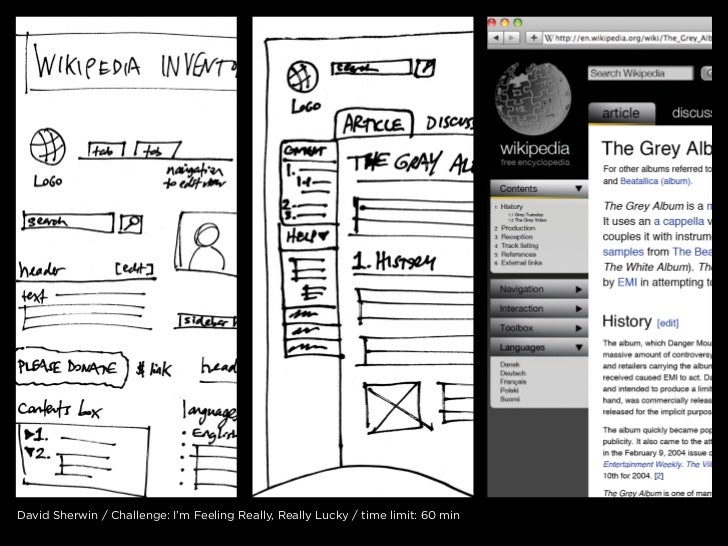728x546 pixels.
Task: Click crossed image placeholder in middle sketch
Action: 395,407
